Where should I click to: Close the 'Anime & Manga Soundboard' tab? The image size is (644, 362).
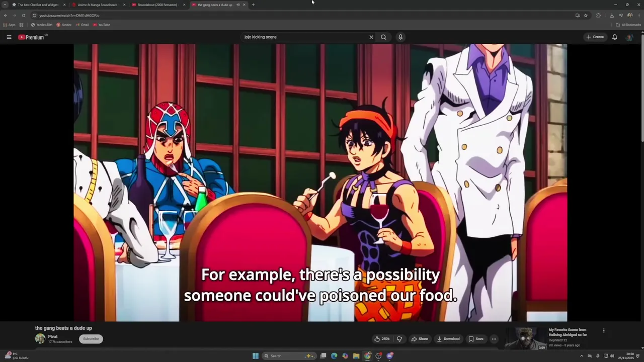[x=124, y=5]
